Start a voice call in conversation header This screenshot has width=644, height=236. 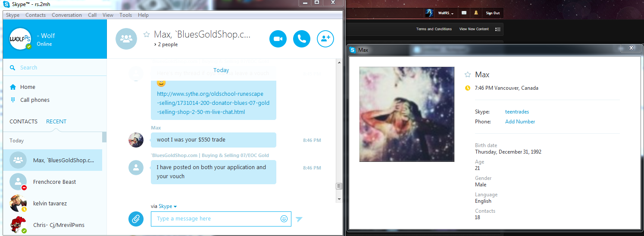(302, 39)
